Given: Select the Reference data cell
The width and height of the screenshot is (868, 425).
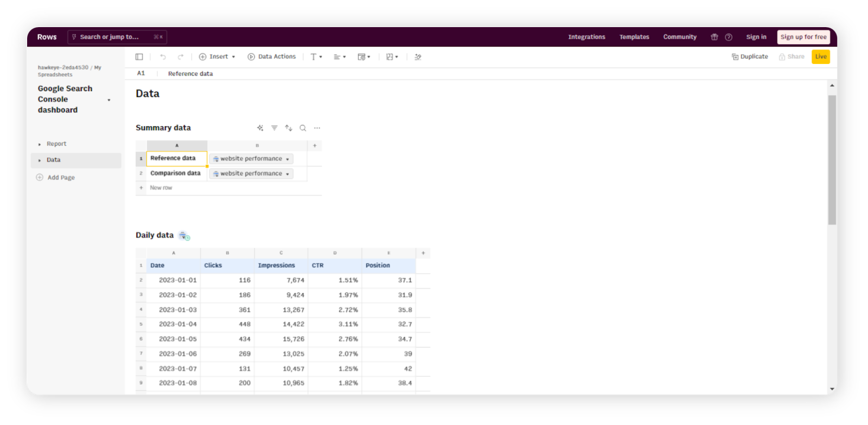Looking at the screenshot, I should 177,158.
